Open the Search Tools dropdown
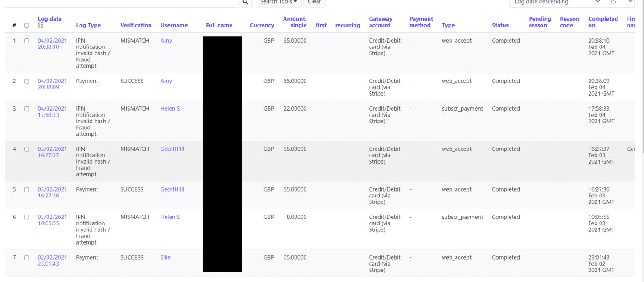Screen dimensions: 644x282 coord(279,2)
